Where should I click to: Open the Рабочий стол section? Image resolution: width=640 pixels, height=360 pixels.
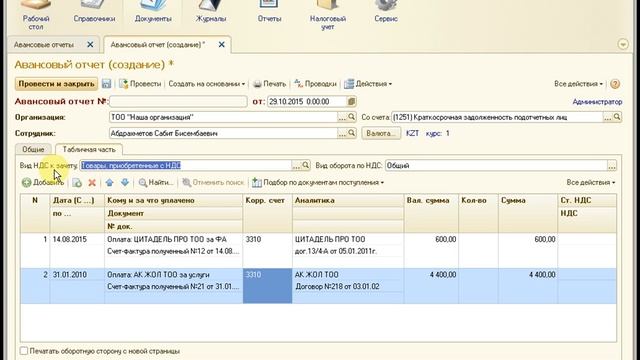(x=36, y=16)
